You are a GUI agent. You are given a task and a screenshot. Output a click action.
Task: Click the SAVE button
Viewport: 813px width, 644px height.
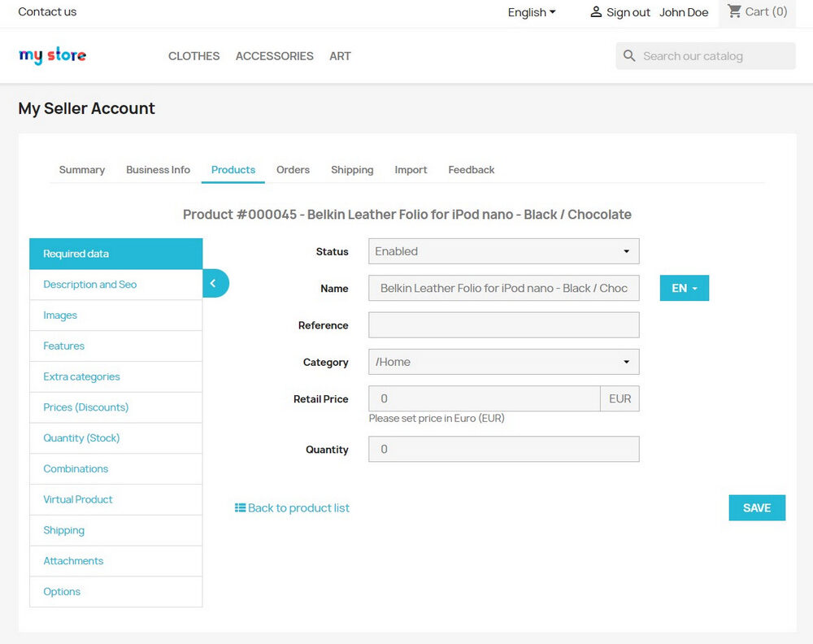click(x=757, y=507)
